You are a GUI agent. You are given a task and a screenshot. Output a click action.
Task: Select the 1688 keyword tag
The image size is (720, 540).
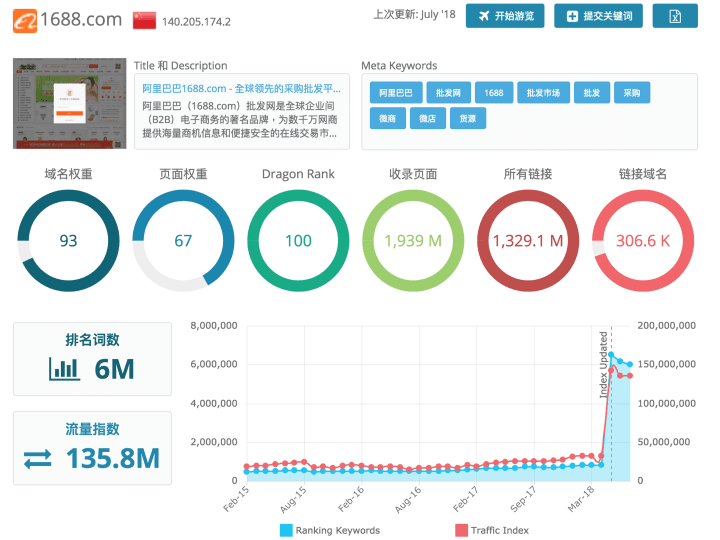coord(494,93)
